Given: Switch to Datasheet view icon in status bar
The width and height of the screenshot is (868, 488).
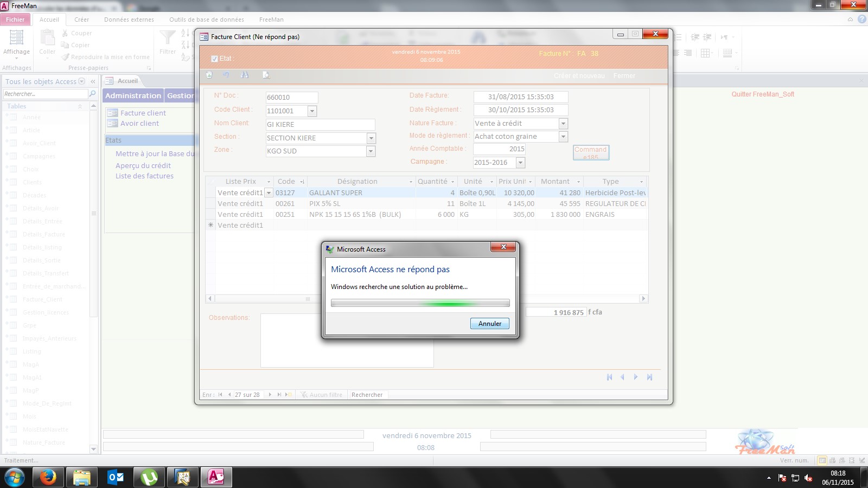Looking at the screenshot, I should coord(832,460).
